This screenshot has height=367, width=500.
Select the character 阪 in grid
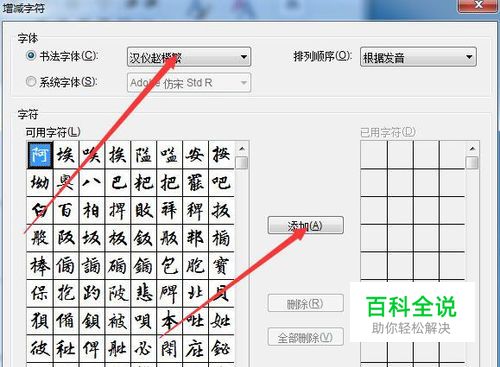click(x=66, y=238)
